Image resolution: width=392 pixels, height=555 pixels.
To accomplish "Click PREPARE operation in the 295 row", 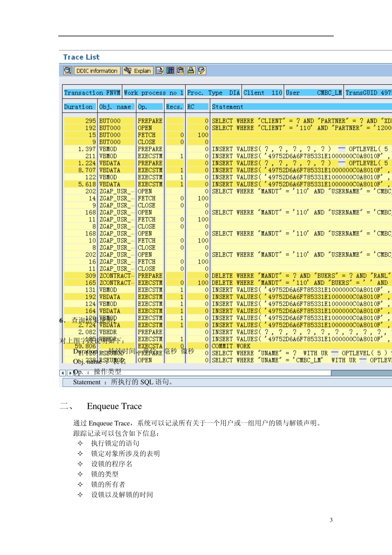I will 150,121.
